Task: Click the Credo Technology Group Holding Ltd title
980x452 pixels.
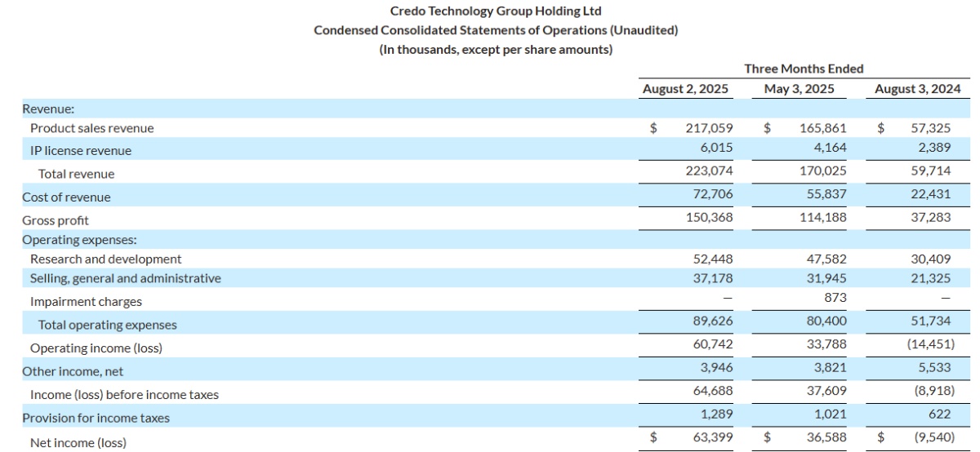Action: coord(496,11)
